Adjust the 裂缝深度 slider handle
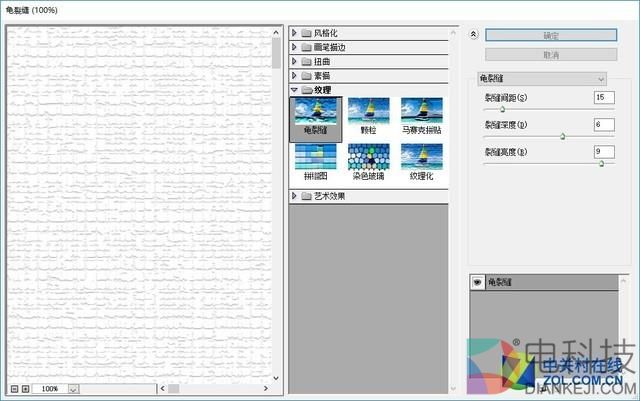640x401 pixels. (x=562, y=136)
